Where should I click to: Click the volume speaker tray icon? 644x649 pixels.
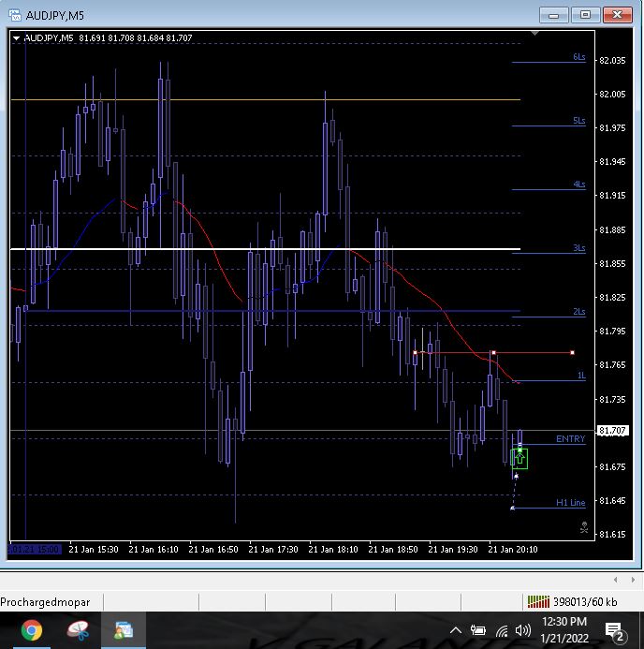click(x=524, y=630)
